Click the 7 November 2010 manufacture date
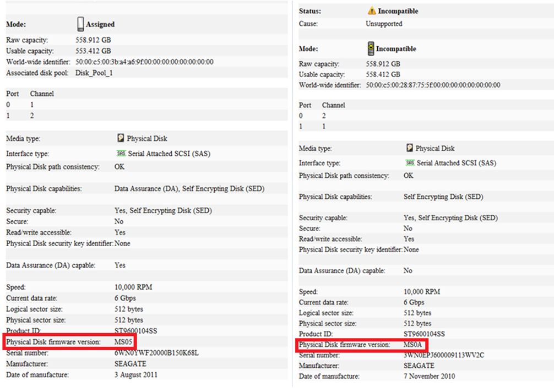The height and width of the screenshot is (392, 554). click(x=429, y=376)
